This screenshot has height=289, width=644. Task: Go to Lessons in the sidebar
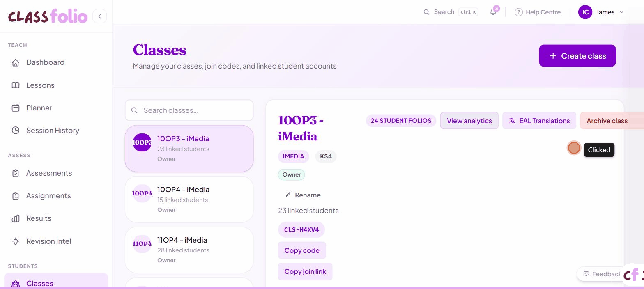click(x=56, y=85)
